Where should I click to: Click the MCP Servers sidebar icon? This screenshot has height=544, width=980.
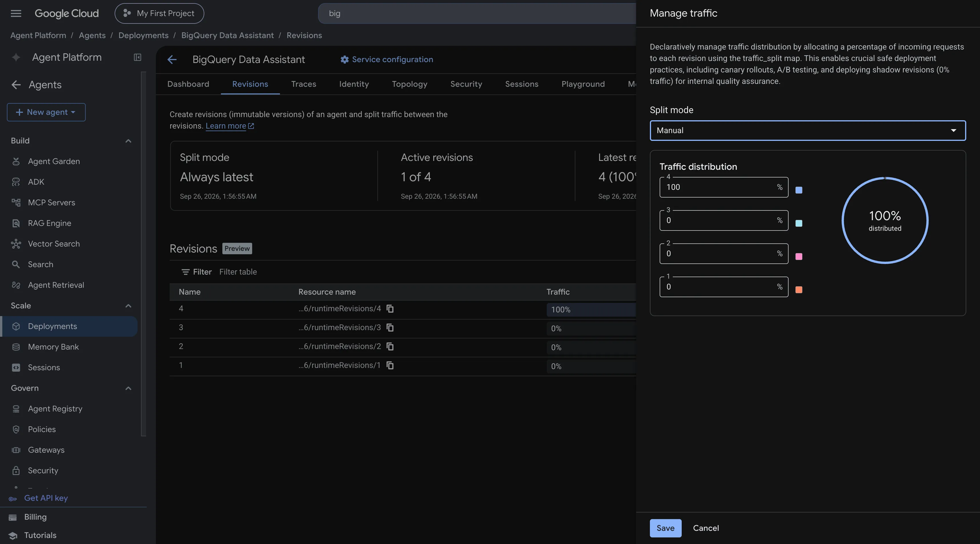click(16, 203)
